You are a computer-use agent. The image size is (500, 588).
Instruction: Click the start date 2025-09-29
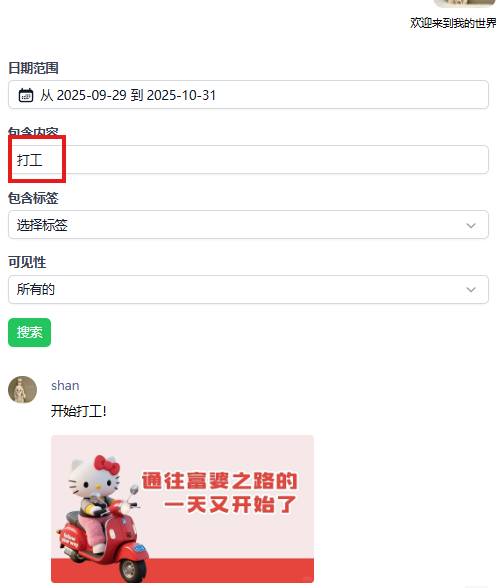tap(92, 95)
